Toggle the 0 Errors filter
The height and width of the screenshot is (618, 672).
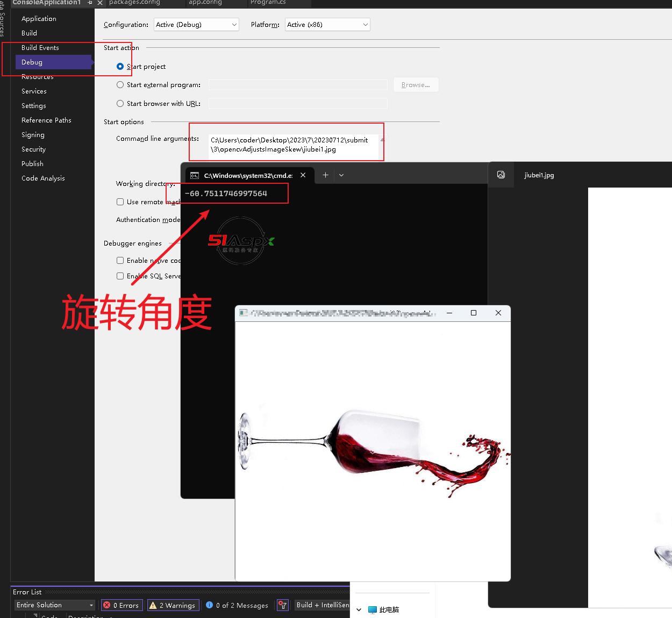(121, 605)
